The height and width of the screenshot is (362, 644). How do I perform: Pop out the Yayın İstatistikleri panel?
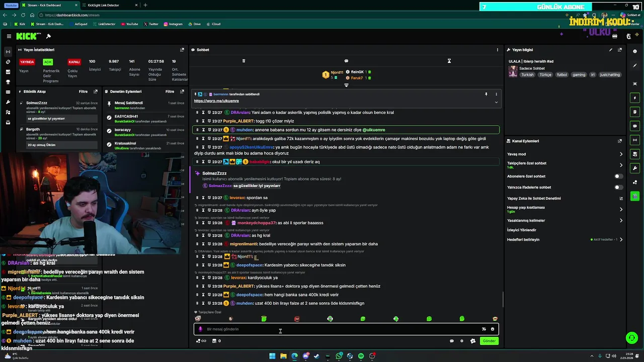coord(182,50)
